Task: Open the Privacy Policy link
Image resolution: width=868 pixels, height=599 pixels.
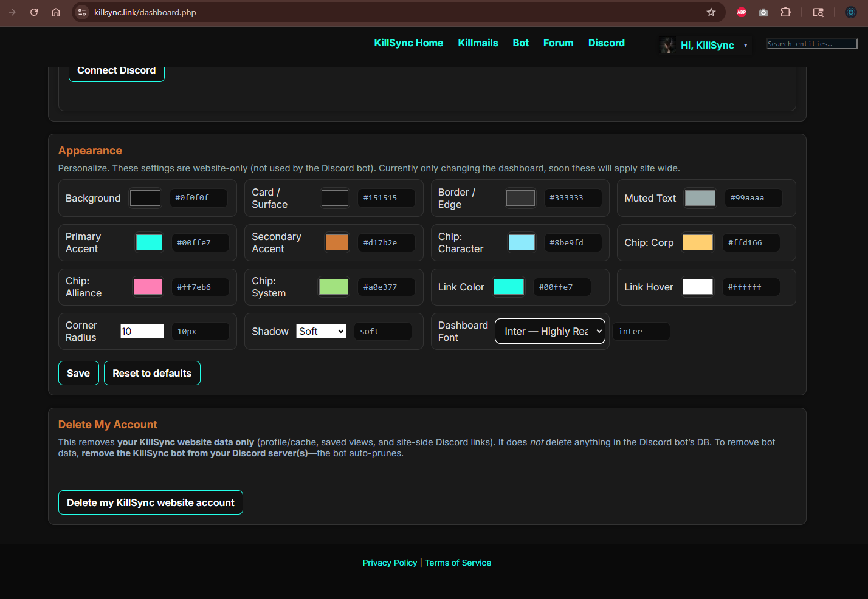Action: tap(390, 563)
